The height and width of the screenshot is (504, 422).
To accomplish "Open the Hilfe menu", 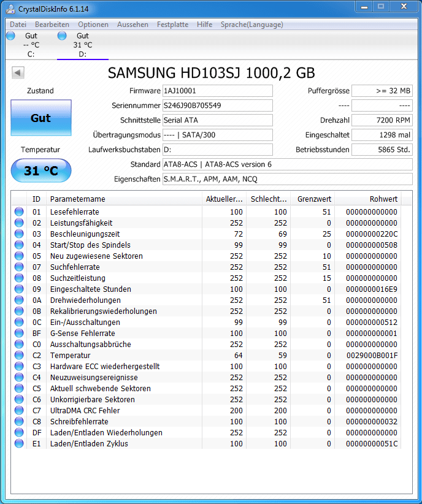I will [x=204, y=25].
